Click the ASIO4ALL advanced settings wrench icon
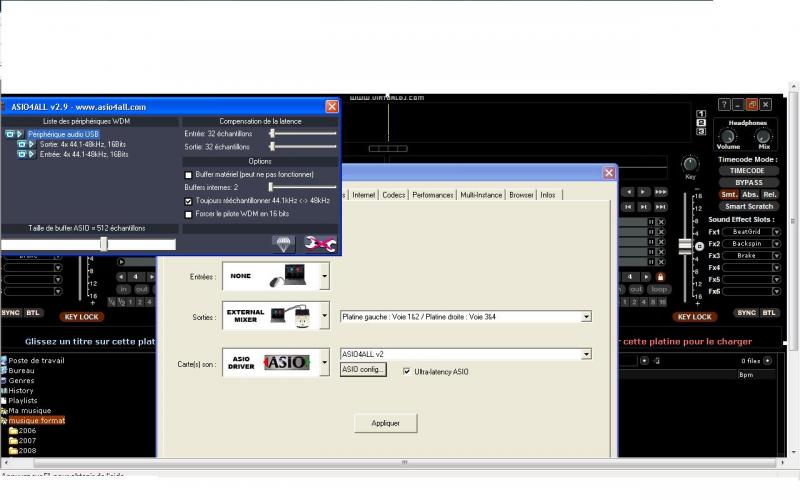 (321, 242)
